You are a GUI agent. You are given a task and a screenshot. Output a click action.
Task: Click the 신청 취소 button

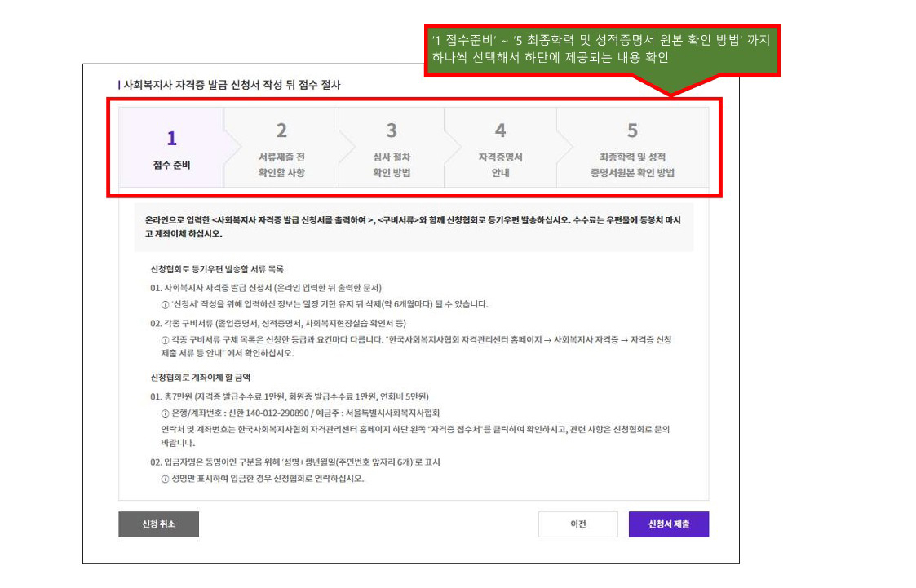[159, 524]
